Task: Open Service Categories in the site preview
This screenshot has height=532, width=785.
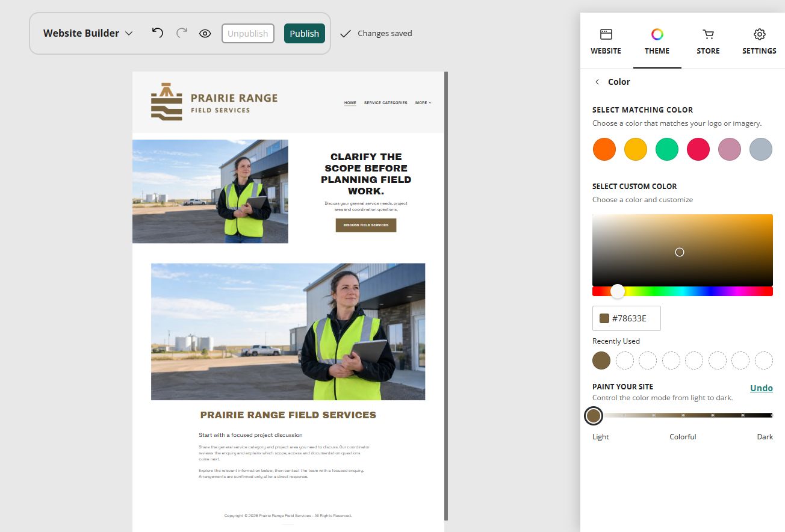Action: pyautogui.click(x=386, y=103)
